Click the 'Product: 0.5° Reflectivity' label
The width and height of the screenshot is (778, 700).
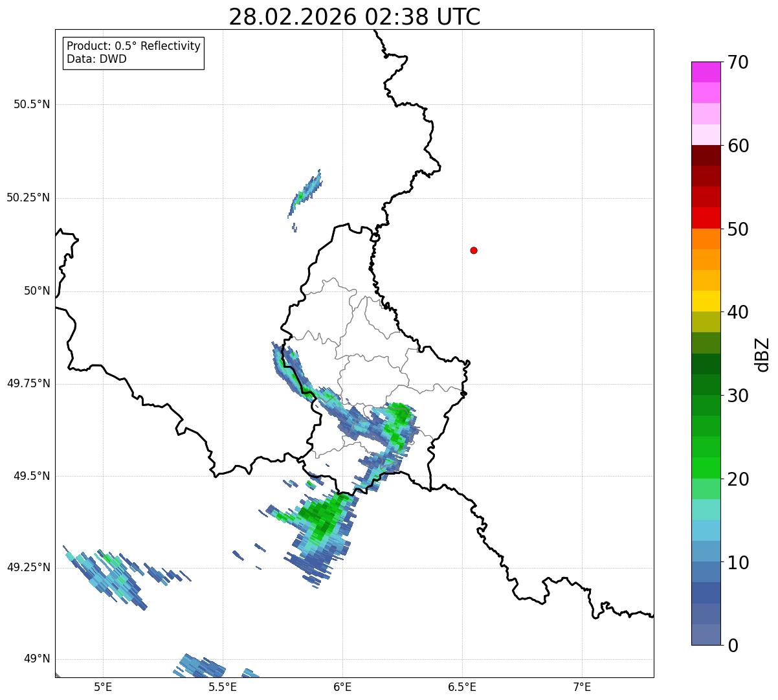(134, 47)
